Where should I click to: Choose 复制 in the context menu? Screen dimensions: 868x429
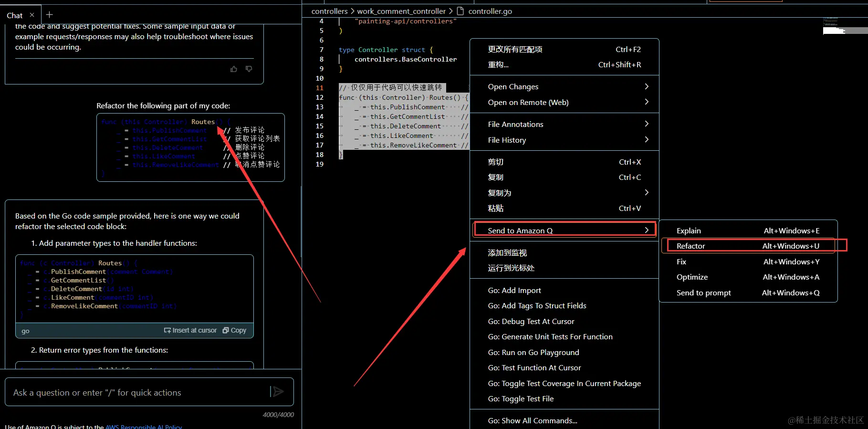(565, 178)
